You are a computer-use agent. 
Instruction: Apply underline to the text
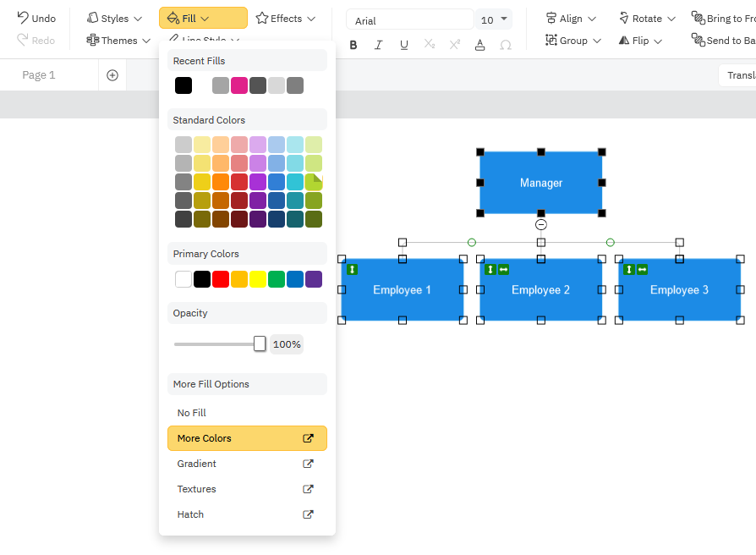(403, 45)
